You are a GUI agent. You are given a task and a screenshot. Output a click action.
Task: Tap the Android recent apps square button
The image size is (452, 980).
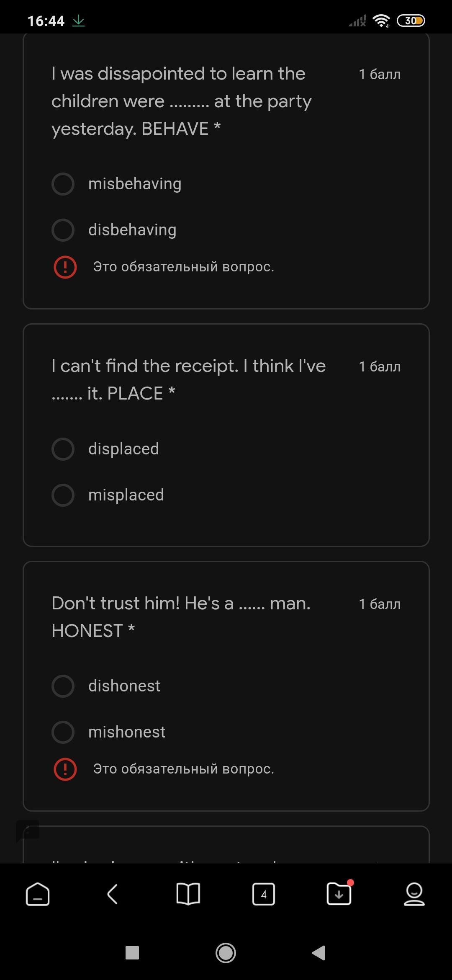tap(132, 953)
